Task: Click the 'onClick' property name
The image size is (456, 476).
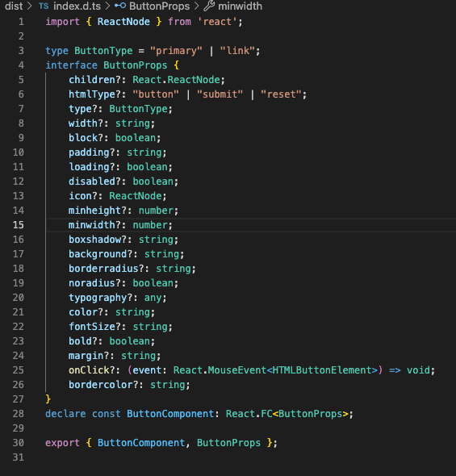Action: (x=89, y=370)
